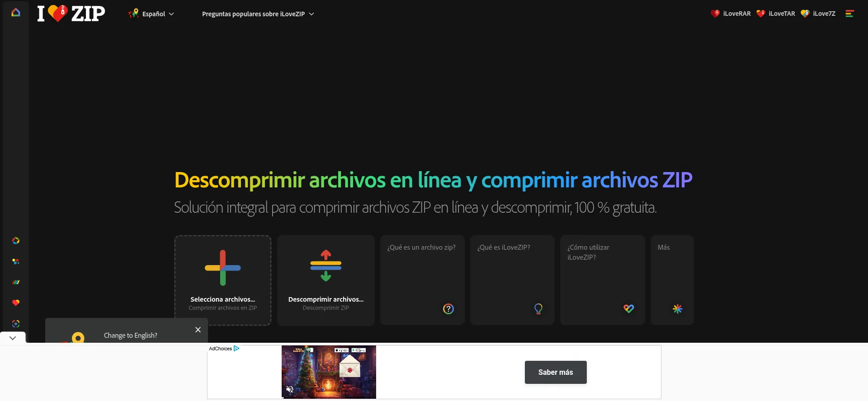Viewport: 868px width, 401px height.
Task: Click Comprimir archivos en ZIP caption
Action: pyautogui.click(x=223, y=308)
